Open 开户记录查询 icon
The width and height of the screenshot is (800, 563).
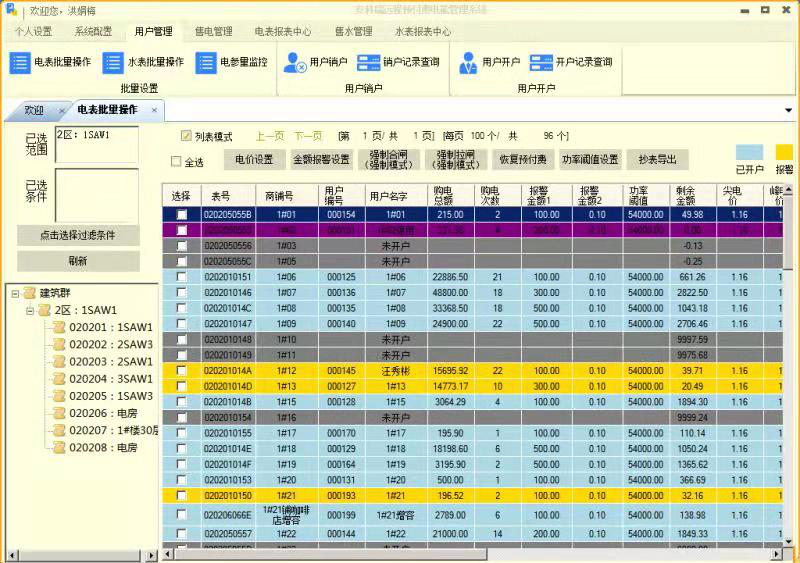541,63
